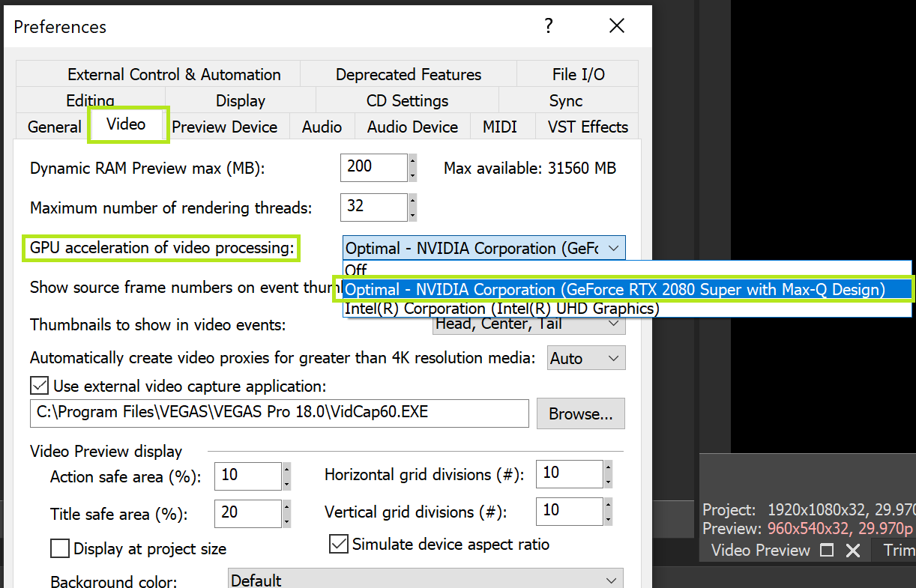Click the Browse... button
The width and height of the screenshot is (916, 588).
[x=581, y=413]
